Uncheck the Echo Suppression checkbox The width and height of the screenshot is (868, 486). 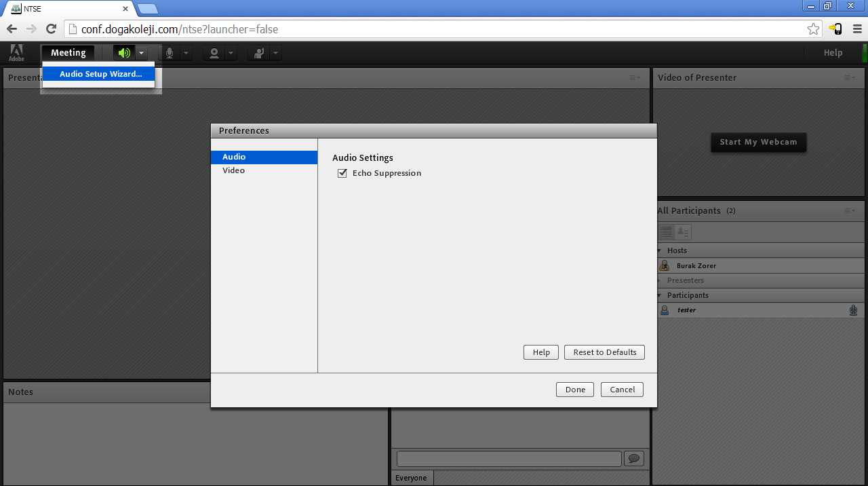tap(342, 174)
